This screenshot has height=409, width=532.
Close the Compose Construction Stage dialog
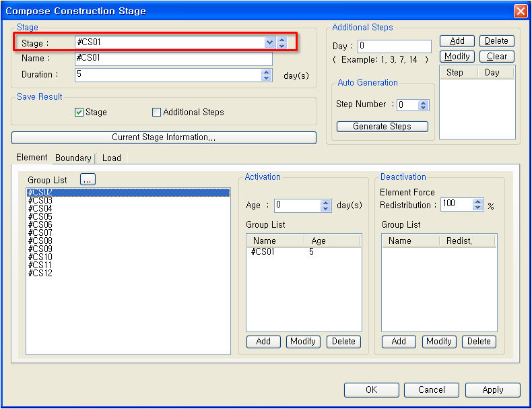pos(521,11)
